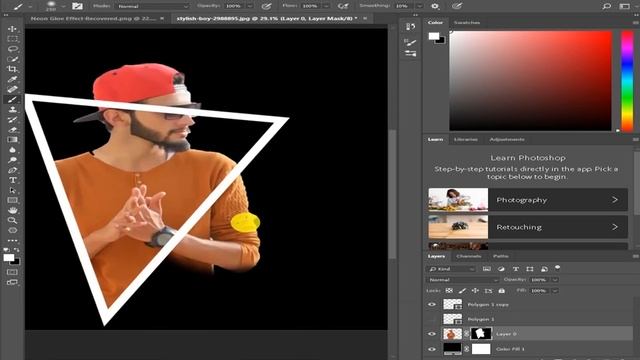Viewport: 640px width, 360px height.
Task: Switch to the Libraries tab
Action: 466,140
